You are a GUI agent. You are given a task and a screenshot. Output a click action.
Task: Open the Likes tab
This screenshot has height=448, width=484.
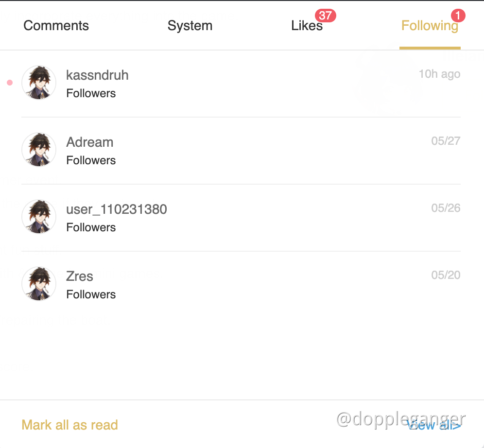click(307, 26)
